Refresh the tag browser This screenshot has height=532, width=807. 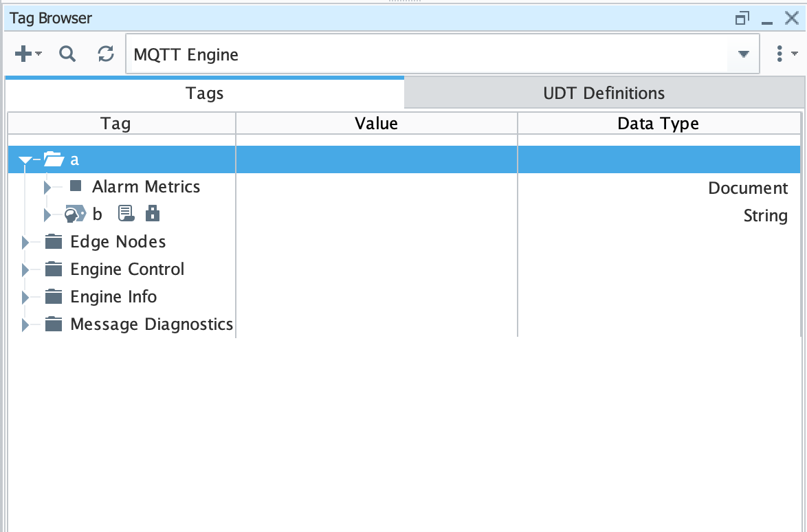click(106, 54)
